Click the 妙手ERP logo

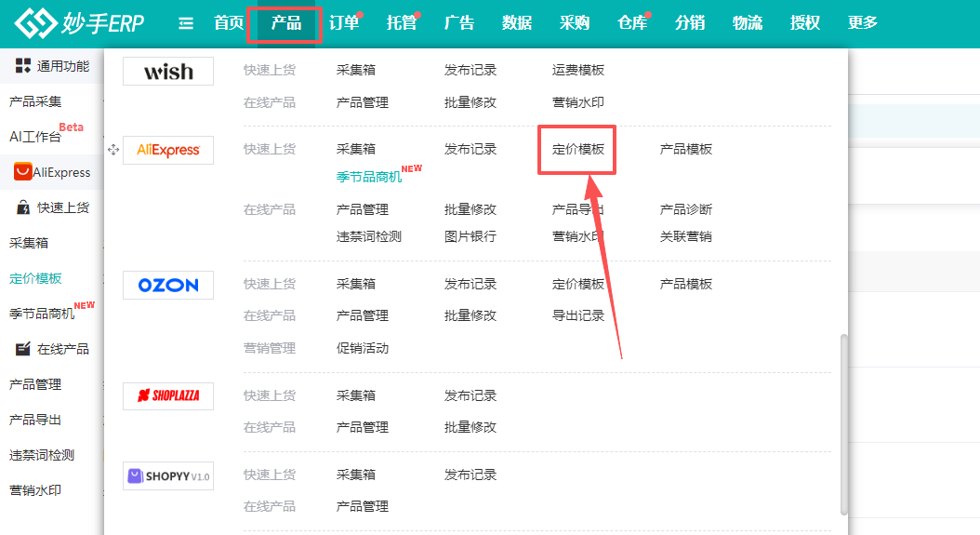pos(79,23)
